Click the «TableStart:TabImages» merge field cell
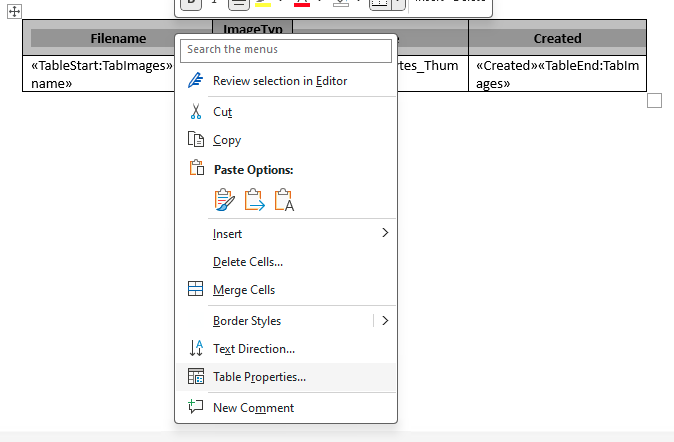 coord(98,74)
